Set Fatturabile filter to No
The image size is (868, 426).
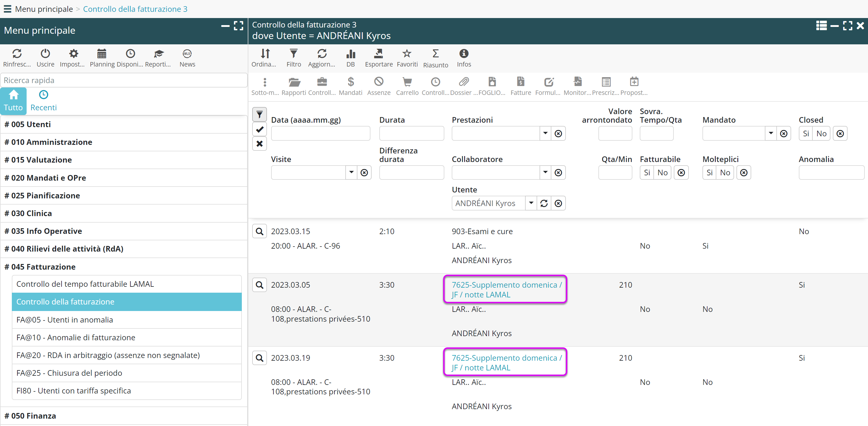point(662,173)
